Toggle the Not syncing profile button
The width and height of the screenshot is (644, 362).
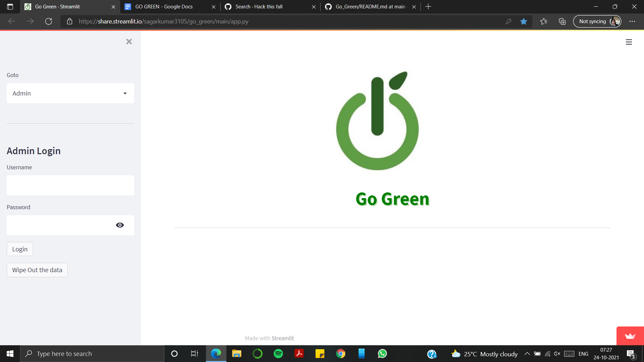pyautogui.click(x=597, y=21)
